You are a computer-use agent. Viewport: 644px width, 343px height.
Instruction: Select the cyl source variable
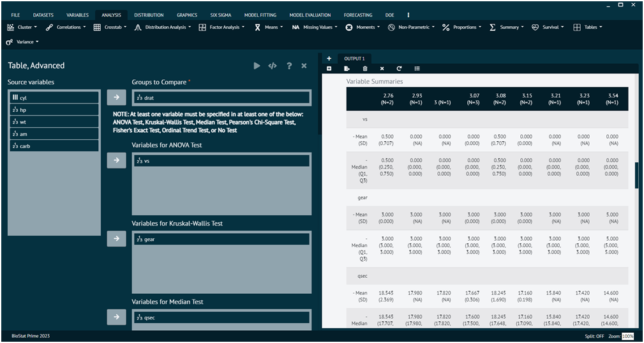[54, 98]
